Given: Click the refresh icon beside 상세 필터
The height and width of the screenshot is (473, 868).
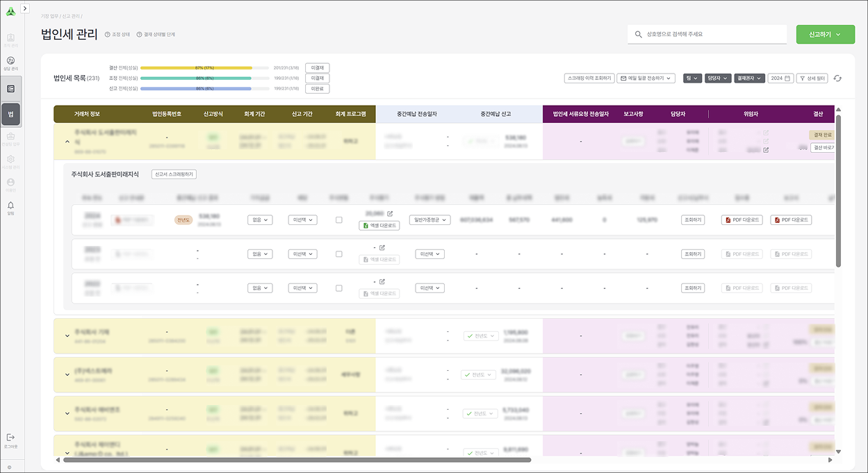Looking at the screenshot, I should click(x=837, y=78).
